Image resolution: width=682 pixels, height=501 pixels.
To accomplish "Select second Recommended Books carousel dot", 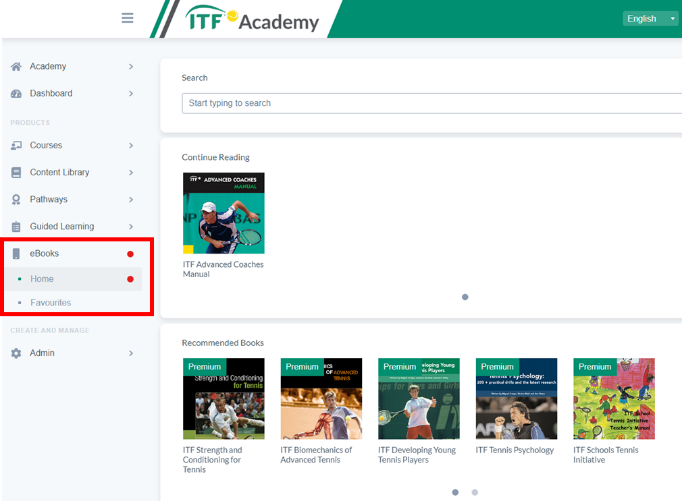I will [475, 492].
